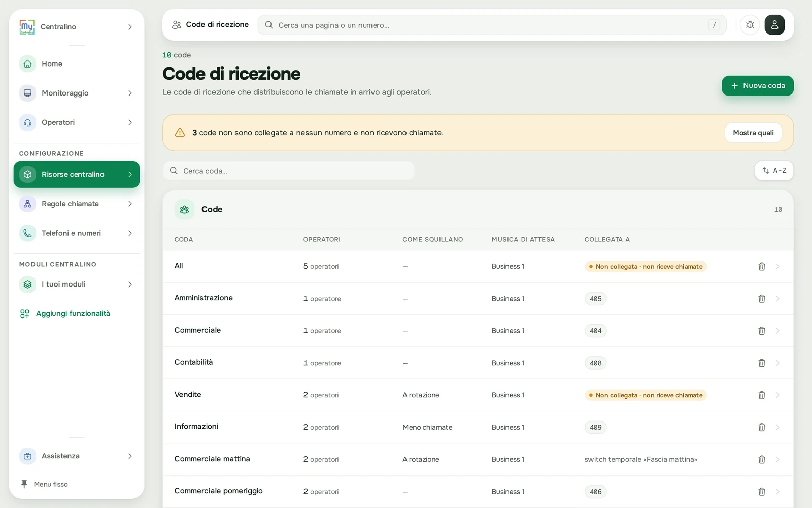The image size is (812, 508).
Task: Delete the Contabilità queue
Action: 762,363
